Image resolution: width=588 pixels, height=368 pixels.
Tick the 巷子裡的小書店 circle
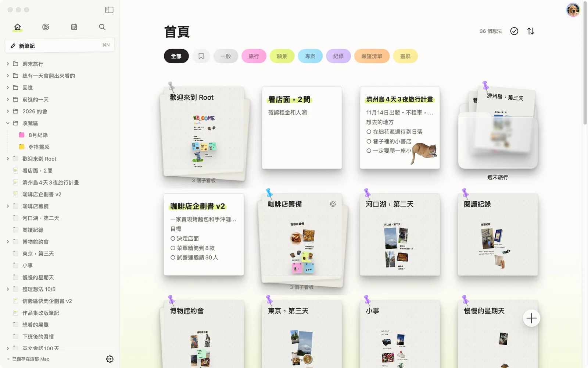(369, 141)
